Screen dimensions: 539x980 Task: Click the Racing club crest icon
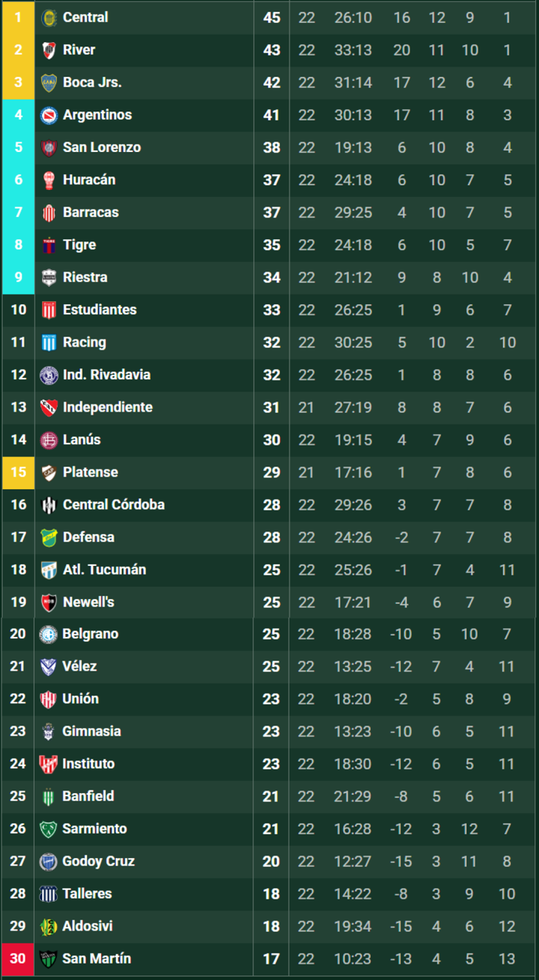coord(49,342)
